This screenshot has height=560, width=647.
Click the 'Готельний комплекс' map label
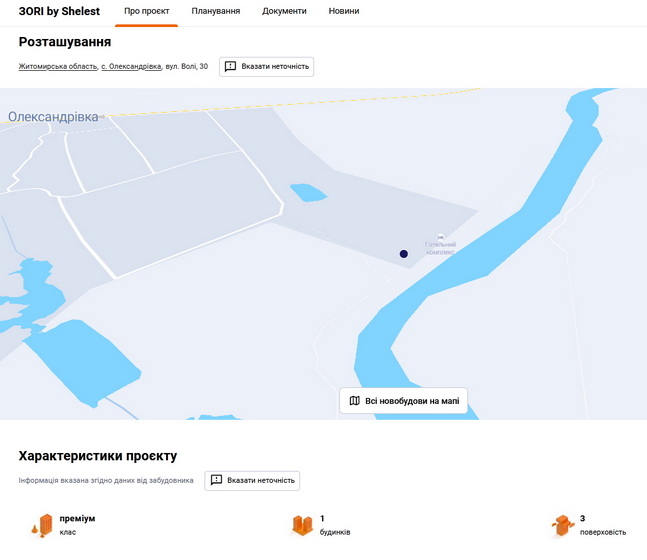click(440, 248)
